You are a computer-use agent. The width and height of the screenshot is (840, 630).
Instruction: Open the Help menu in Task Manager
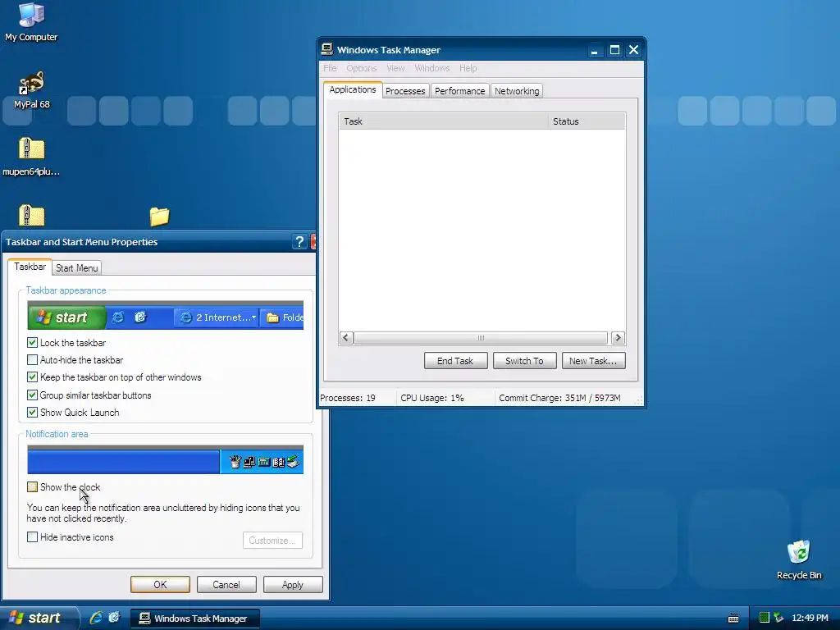click(x=468, y=68)
